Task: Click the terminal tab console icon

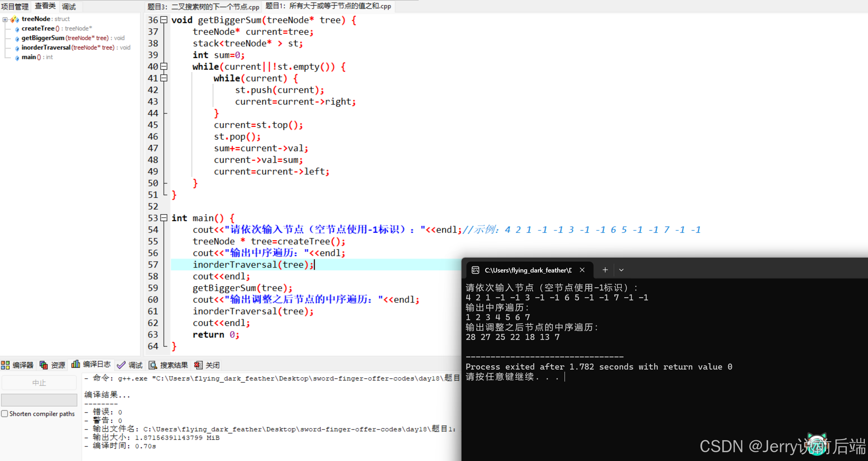Action: pyautogui.click(x=475, y=270)
